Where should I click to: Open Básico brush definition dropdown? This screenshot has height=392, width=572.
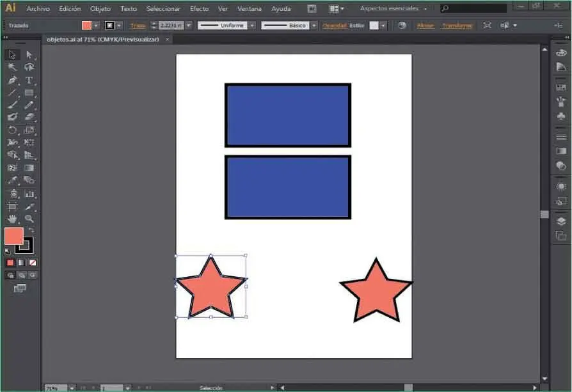coord(314,26)
